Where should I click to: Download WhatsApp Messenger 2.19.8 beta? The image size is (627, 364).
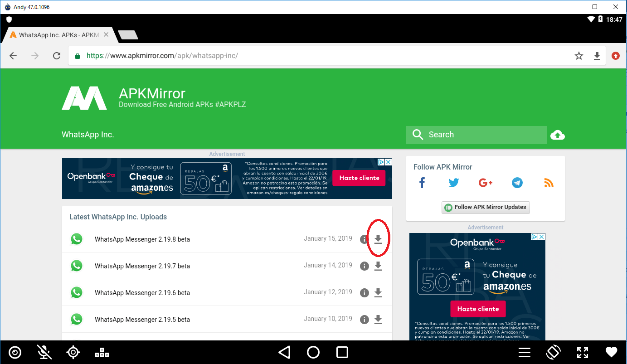(378, 239)
